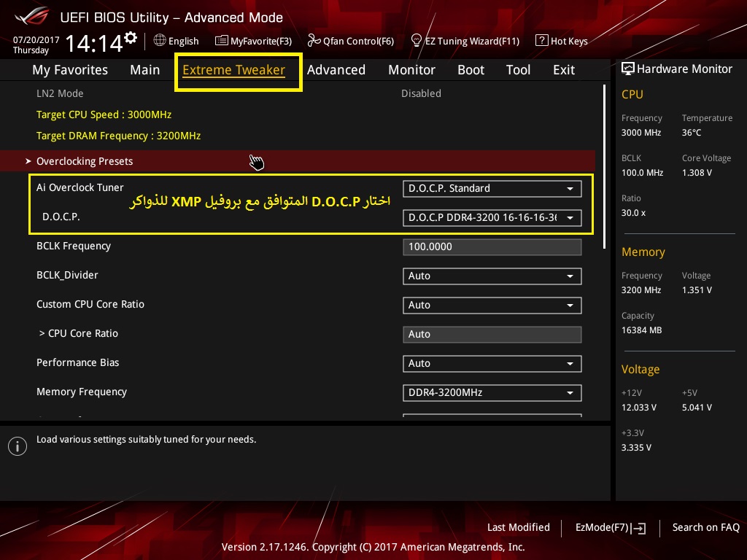Go to the Exit tab
This screenshot has width=747, height=560.
pos(564,70)
